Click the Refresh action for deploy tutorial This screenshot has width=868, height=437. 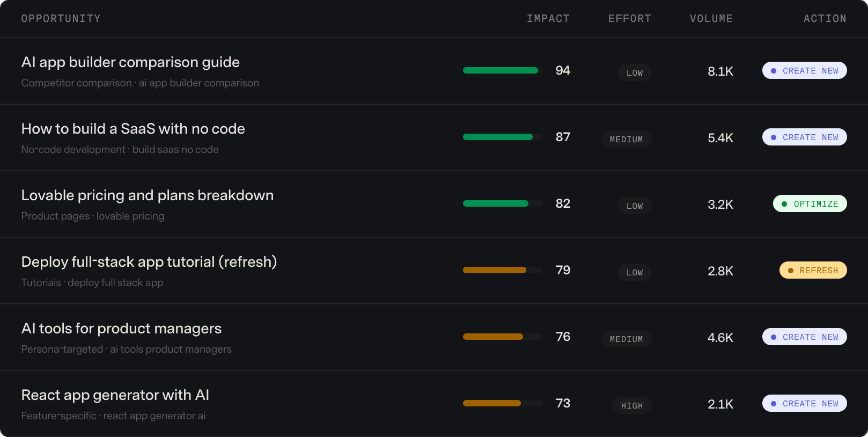[x=813, y=270]
